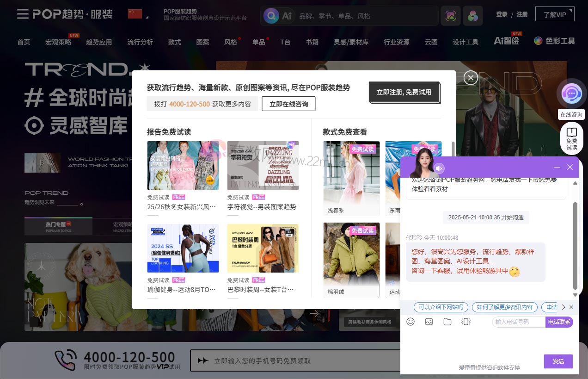Open the emoji picker in the chat input area
This screenshot has height=379, width=588.
(x=410, y=321)
